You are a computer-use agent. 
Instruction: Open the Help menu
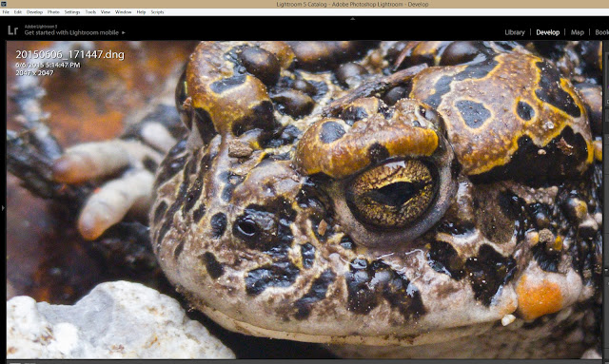click(141, 12)
